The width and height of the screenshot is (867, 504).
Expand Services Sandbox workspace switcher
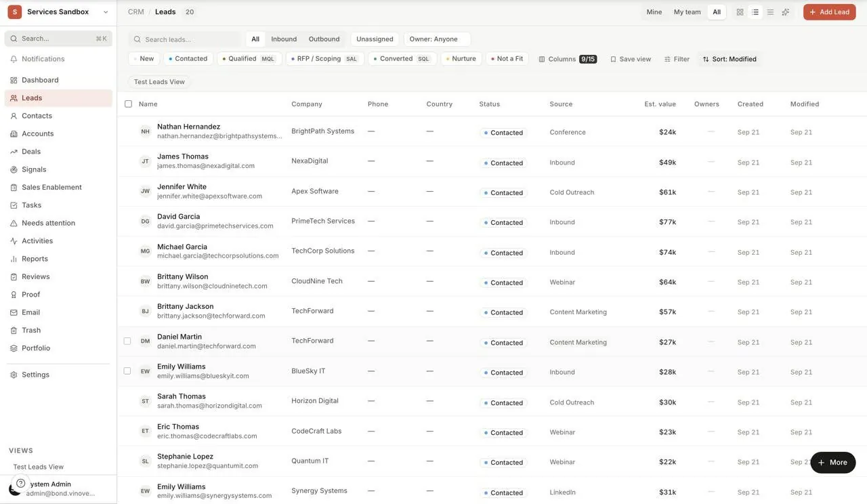[x=106, y=12]
